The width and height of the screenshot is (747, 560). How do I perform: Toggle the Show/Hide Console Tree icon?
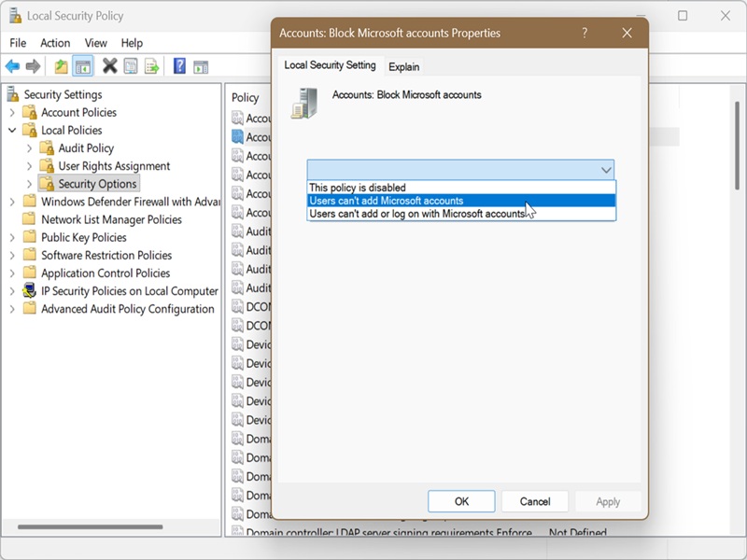82,66
